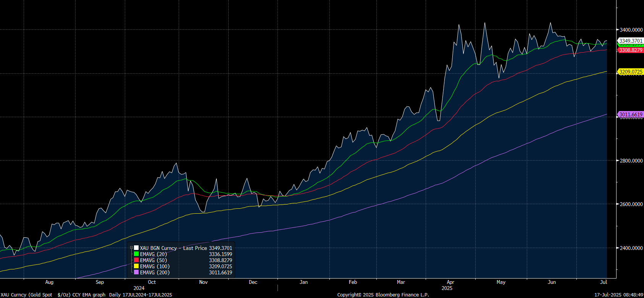Select the XAU BGN Curncy Last Price entry
644x298 pixels.
point(173,248)
